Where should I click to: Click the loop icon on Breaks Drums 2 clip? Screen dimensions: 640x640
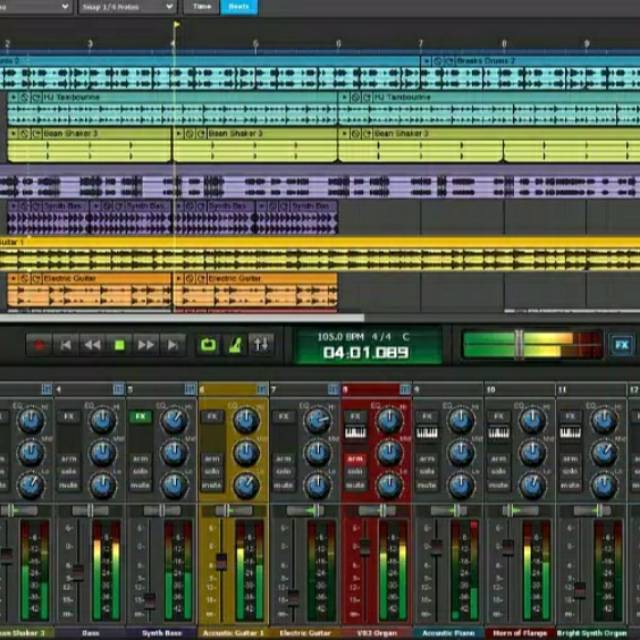[449, 61]
